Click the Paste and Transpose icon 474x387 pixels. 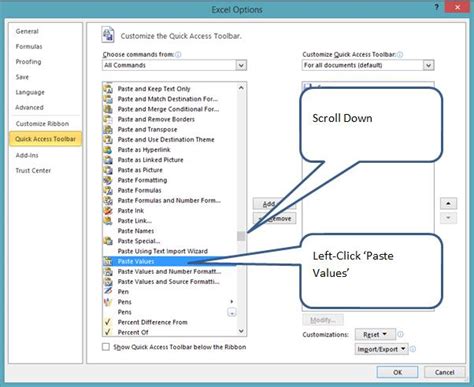click(108, 129)
